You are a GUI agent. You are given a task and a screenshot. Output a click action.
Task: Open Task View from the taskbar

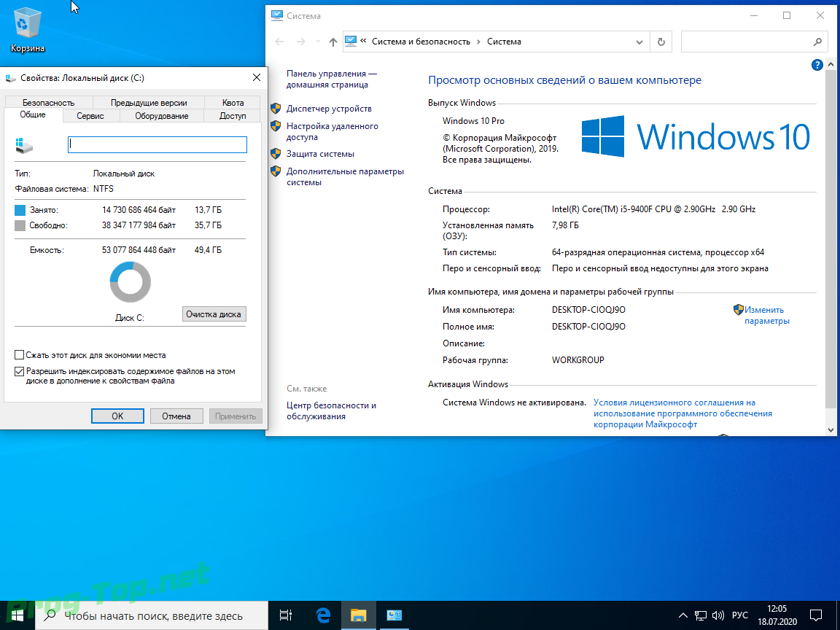286,615
